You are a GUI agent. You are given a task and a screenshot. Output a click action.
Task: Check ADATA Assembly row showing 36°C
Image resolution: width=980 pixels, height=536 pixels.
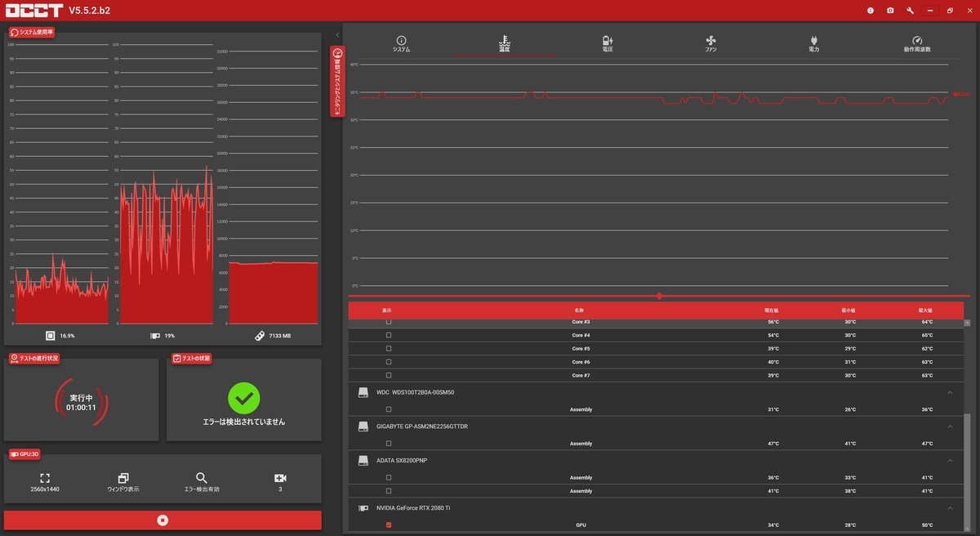click(x=388, y=477)
